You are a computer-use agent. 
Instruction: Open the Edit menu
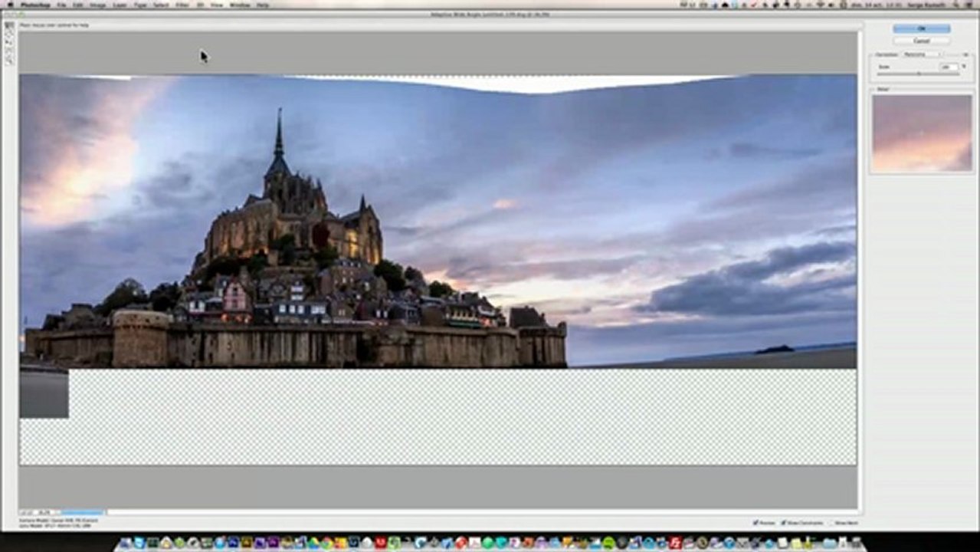click(78, 5)
